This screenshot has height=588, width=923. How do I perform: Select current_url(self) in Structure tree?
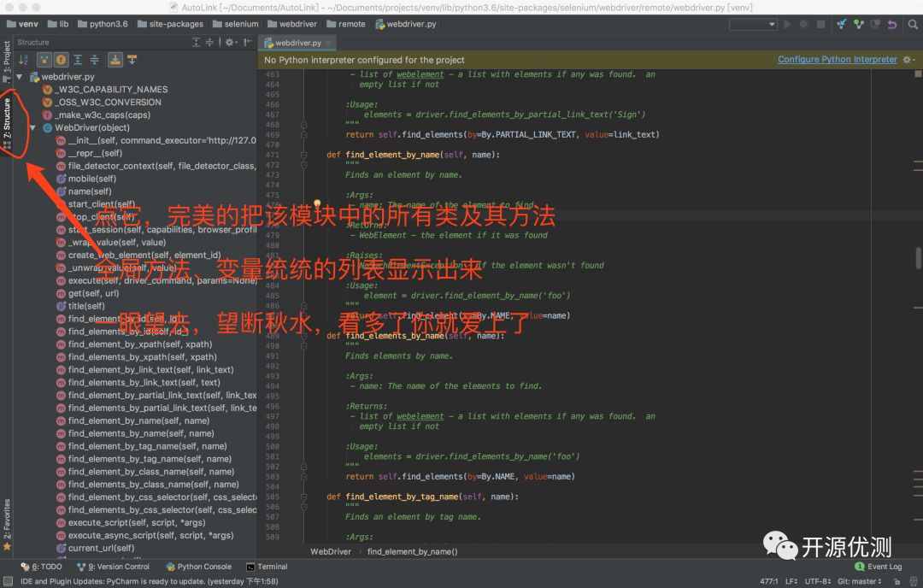pos(96,549)
